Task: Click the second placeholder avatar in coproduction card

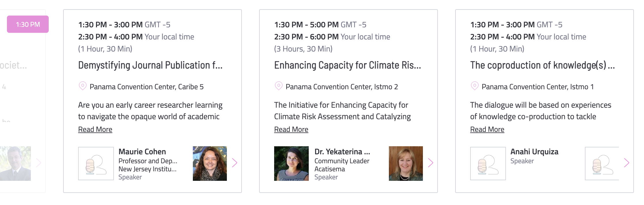Action: (602, 164)
